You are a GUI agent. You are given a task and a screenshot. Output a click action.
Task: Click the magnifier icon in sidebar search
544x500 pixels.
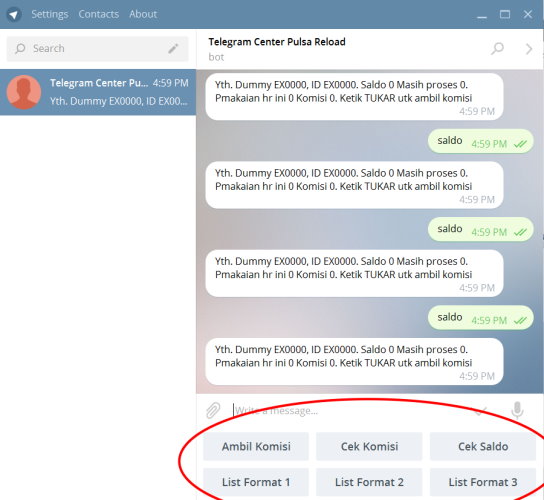pyautogui.click(x=20, y=48)
